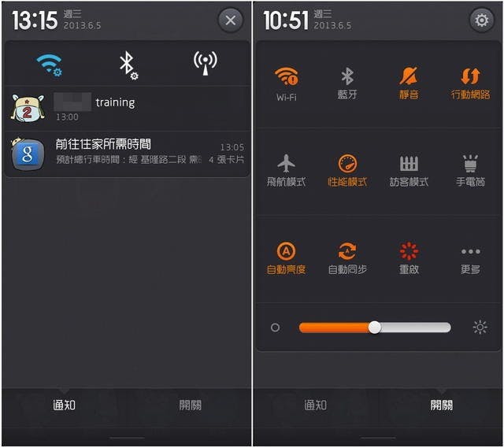Toggle 性能模式 performance mode
The image size is (504, 448).
tap(347, 171)
